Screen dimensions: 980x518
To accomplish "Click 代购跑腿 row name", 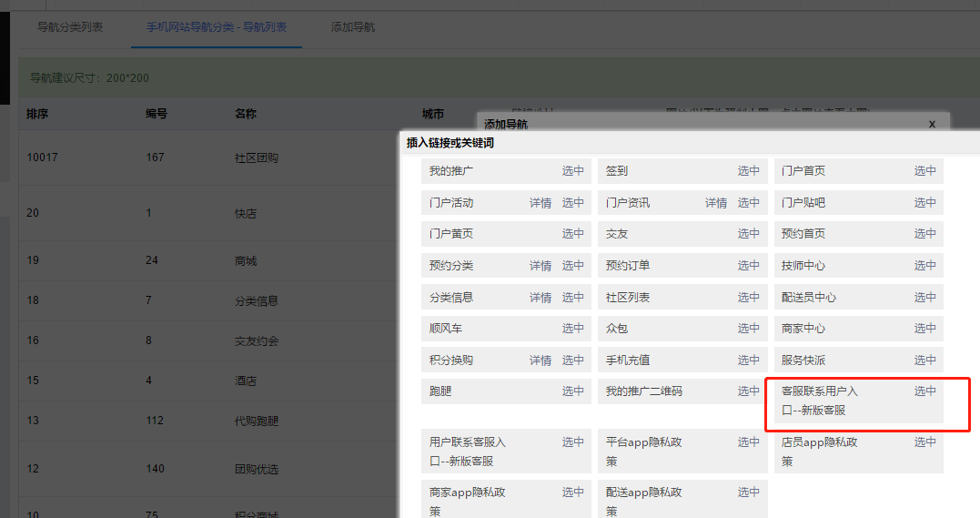I will pyautogui.click(x=257, y=421).
